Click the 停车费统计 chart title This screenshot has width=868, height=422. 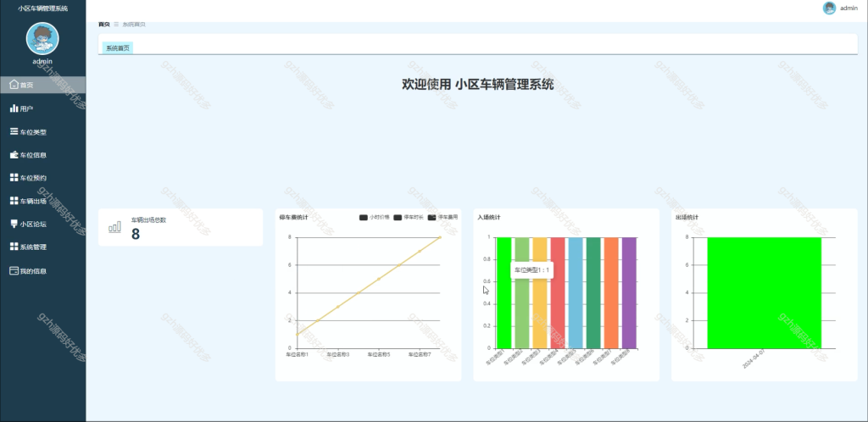point(292,218)
